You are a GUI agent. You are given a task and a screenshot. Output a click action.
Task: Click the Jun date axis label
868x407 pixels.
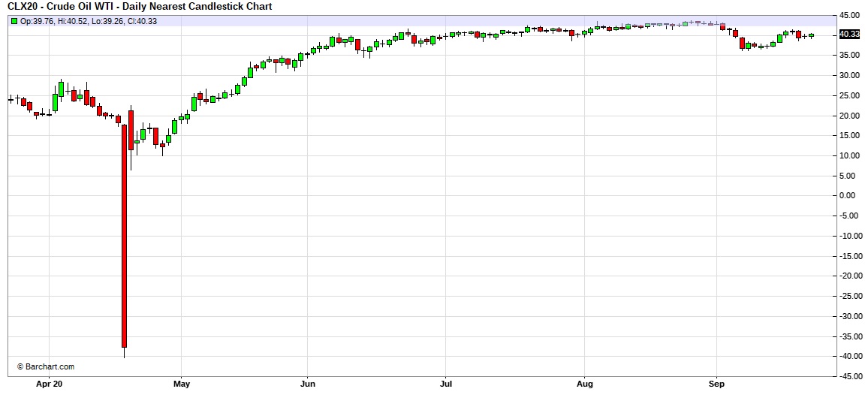pyautogui.click(x=308, y=384)
